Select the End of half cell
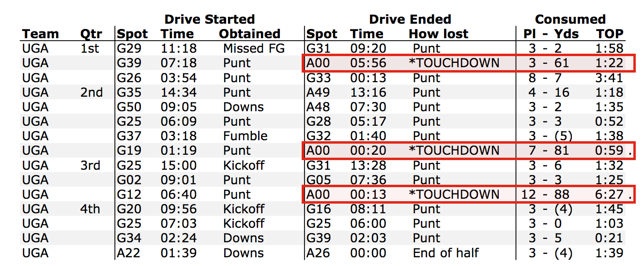644x266 pixels. tap(446, 253)
